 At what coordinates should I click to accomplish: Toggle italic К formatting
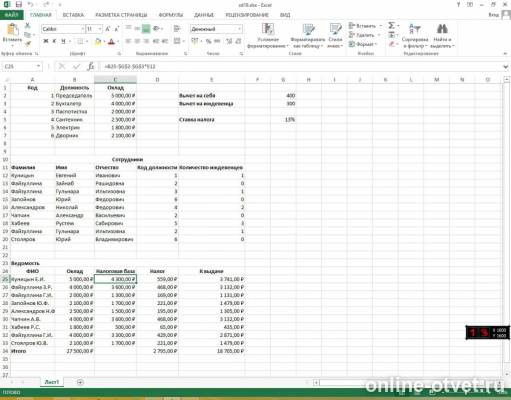(x=54, y=41)
